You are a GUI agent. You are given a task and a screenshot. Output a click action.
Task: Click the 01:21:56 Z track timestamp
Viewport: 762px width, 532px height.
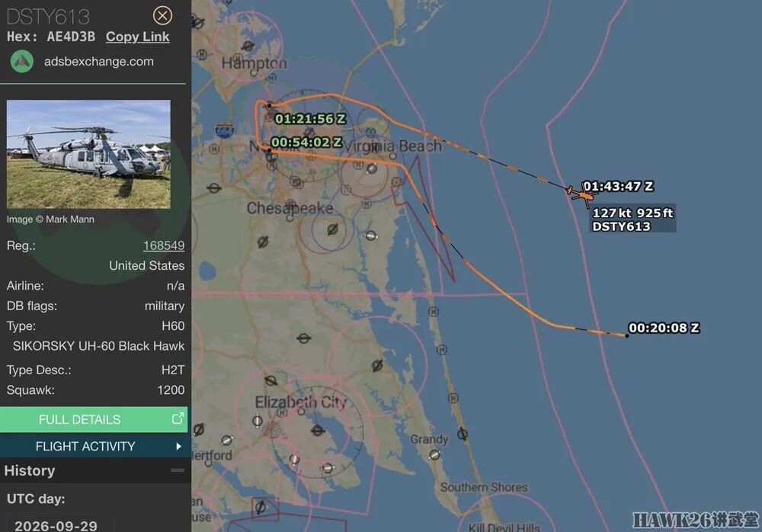click(x=310, y=119)
